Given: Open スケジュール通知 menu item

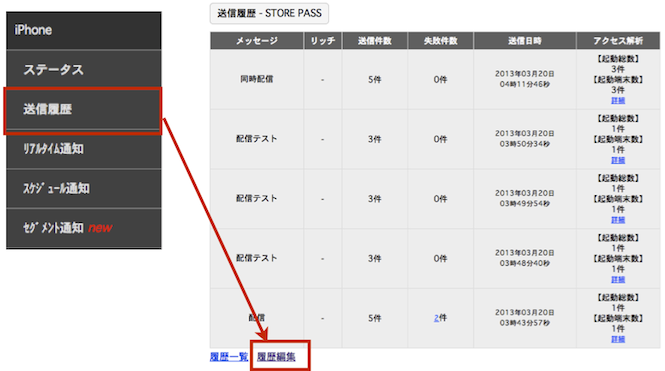Looking at the screenshot, I should tap(84, 188).
